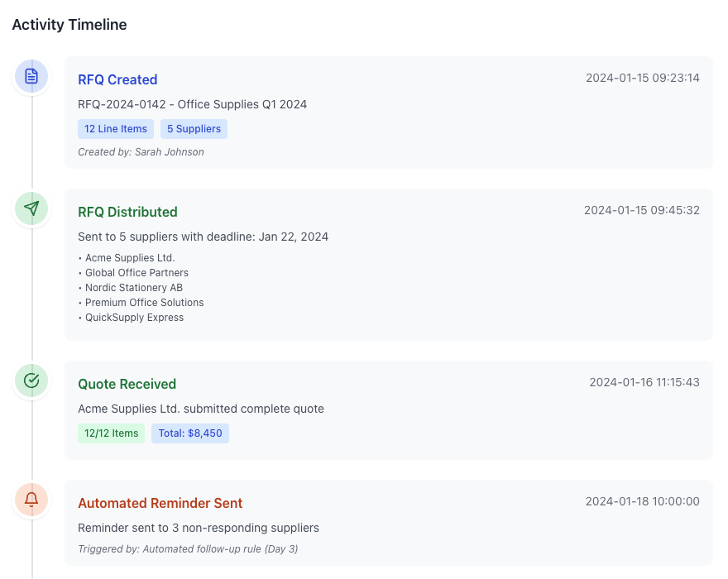Click the 5 Suppliers badge
Screen dimensions: 728x579
pyautogui.click(x=194, y=129)
